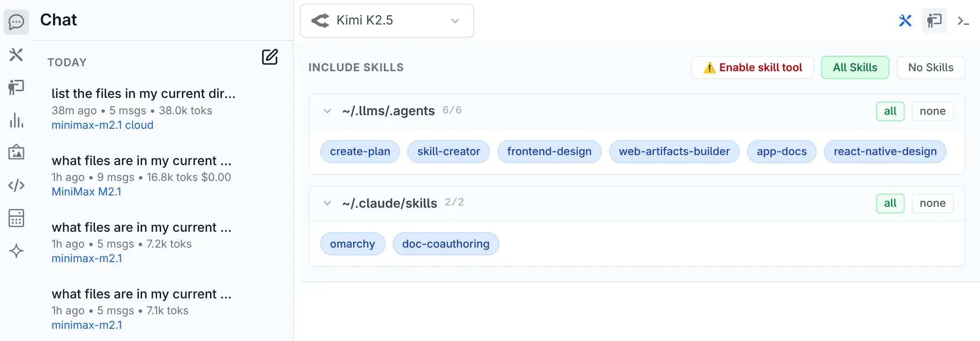Click the blue tools icon in top bar

905,21
